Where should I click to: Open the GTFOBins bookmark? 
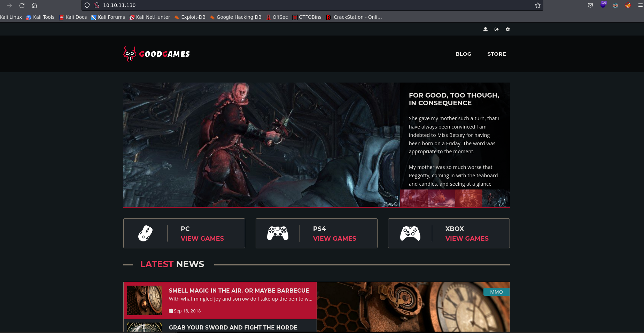click(307, 17)
